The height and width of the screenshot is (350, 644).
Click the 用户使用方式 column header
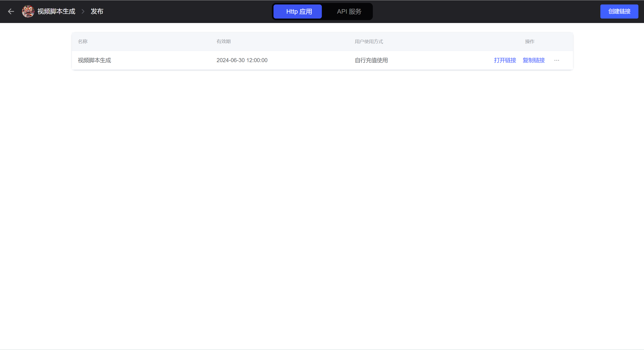point(369,41)
